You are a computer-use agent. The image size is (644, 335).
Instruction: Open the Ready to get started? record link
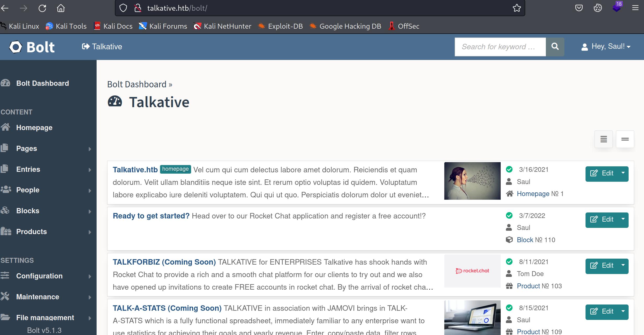pyautogui.click(x=151, y=216)
